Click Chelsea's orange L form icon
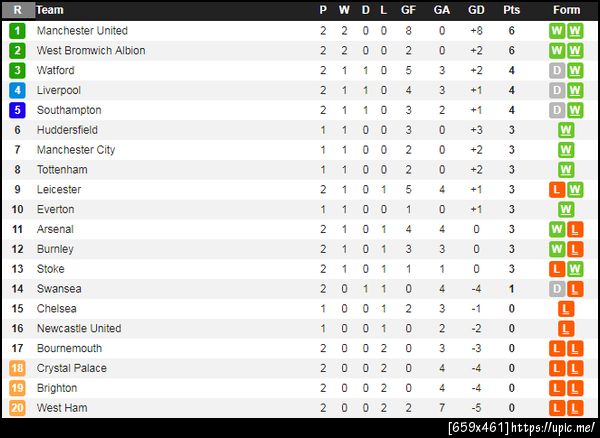Viewport: 600px width, 438px height. click(x=566, y=309)
